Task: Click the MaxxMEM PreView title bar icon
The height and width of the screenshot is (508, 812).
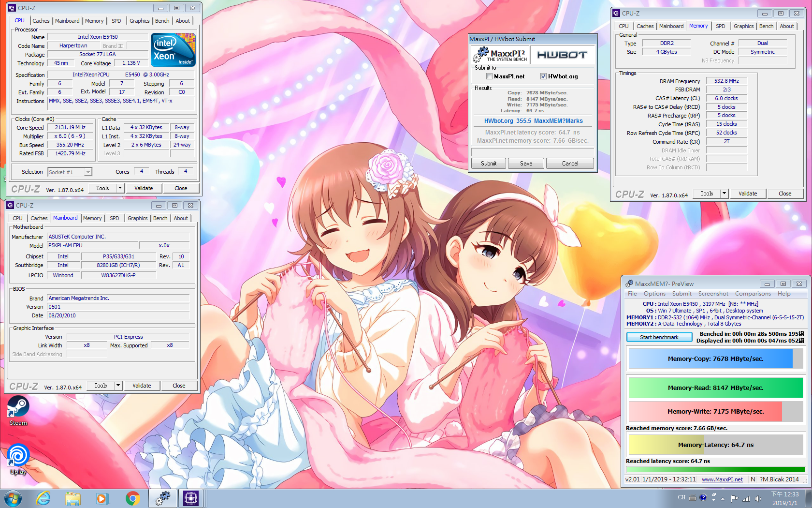Action: [x=629, y=284]
